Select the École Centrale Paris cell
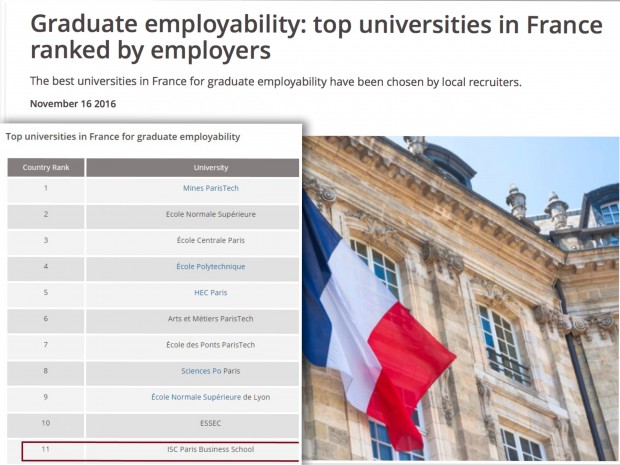620x465 pixels. (x=210, y=240)
